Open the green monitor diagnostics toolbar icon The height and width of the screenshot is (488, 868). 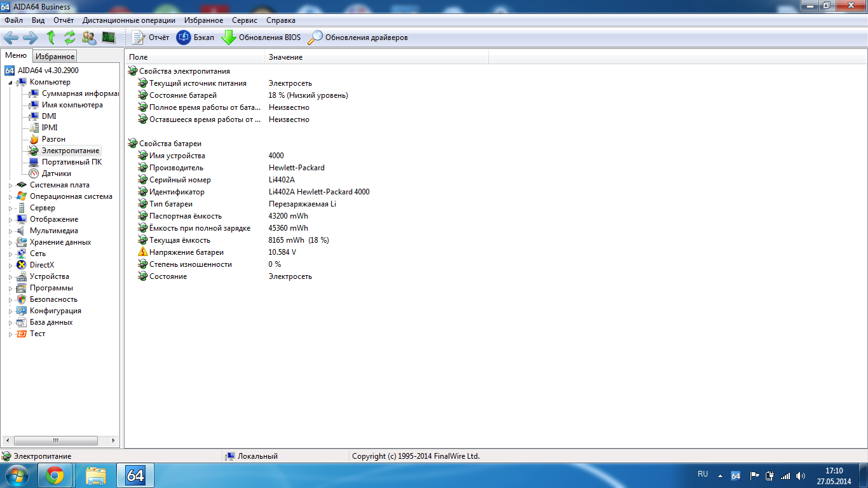click(x=109, y=37)
